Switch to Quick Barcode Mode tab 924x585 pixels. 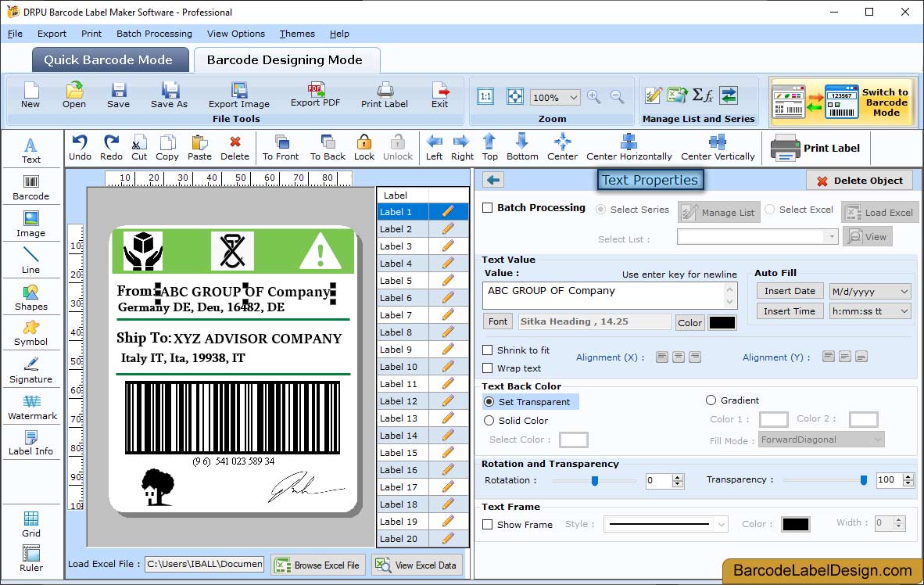109,60
